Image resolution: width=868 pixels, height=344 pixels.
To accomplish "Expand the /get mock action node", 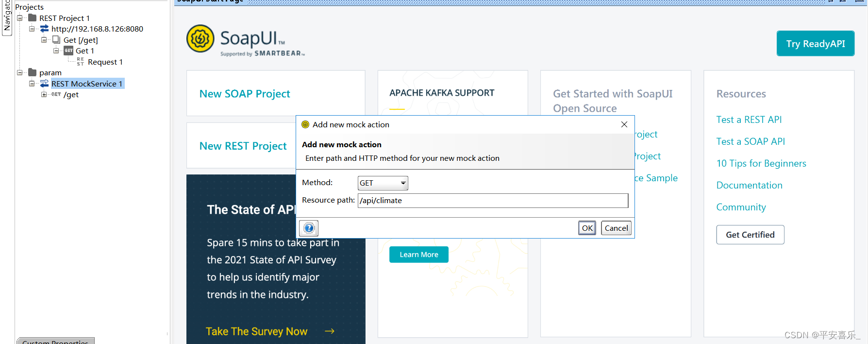I will click(44, 94).
